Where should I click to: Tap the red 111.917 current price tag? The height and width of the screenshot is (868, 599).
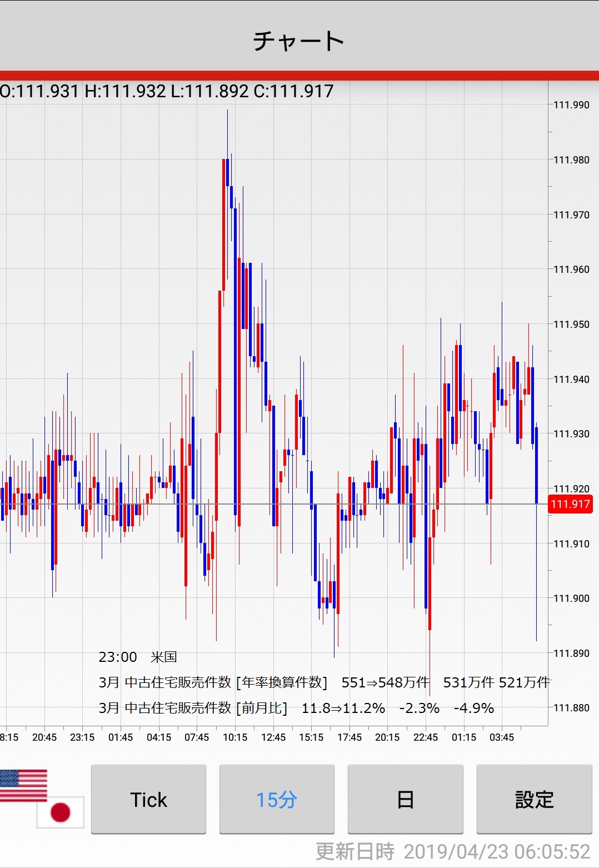(570, 504)
